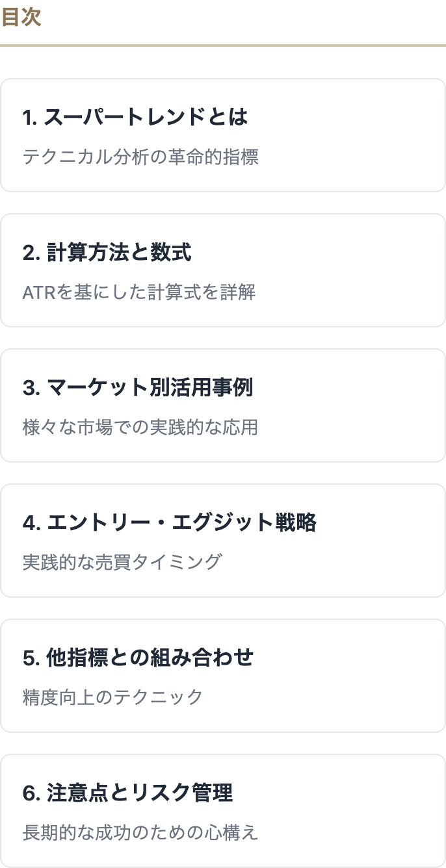
Task: Navigate to 「6. 注意点とリスク管理」 title
Action: point(127,793)
